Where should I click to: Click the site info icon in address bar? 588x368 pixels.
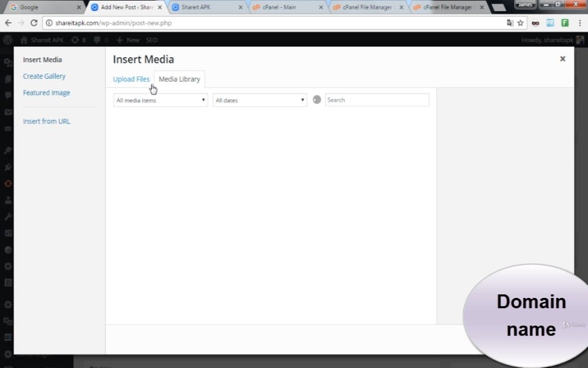point(49,23)
